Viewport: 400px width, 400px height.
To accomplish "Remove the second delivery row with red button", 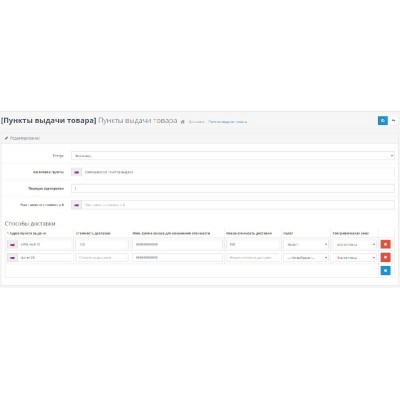I will coord(385,257).
